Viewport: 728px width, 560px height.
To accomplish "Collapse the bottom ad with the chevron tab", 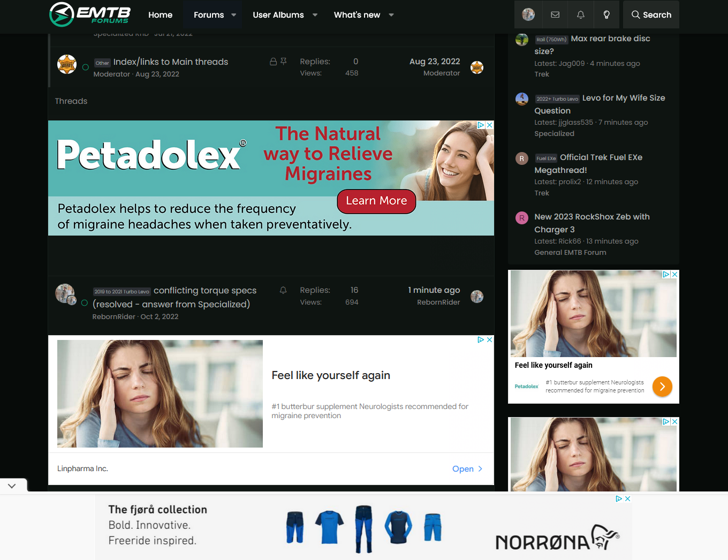I will click(x=12, y=485).
